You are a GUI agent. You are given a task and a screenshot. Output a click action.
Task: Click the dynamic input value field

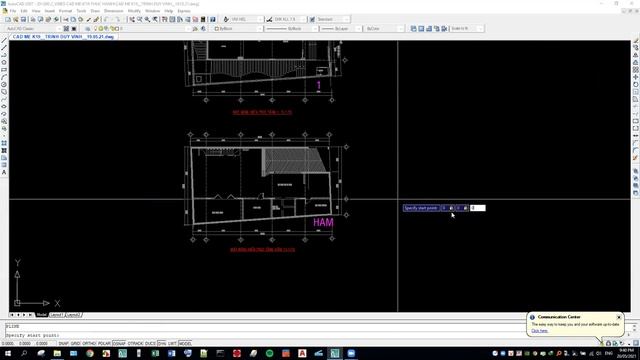pos(478,208)
